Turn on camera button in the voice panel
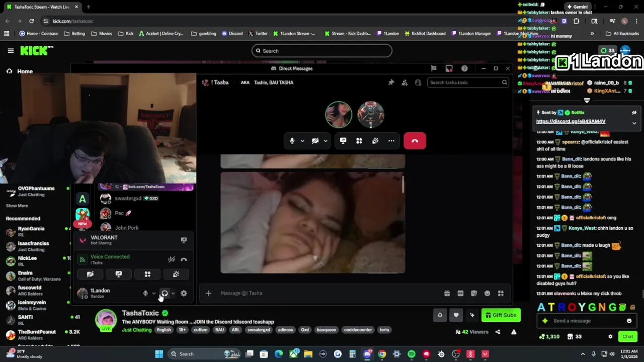 (x=90, y=274)
